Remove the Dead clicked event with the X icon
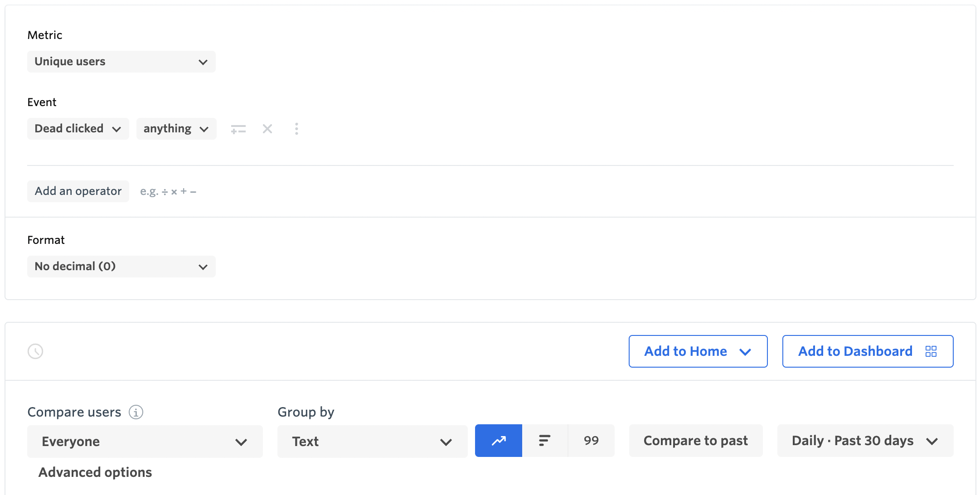The width and height of the screenshot is (980, 495). pos(267,129)
